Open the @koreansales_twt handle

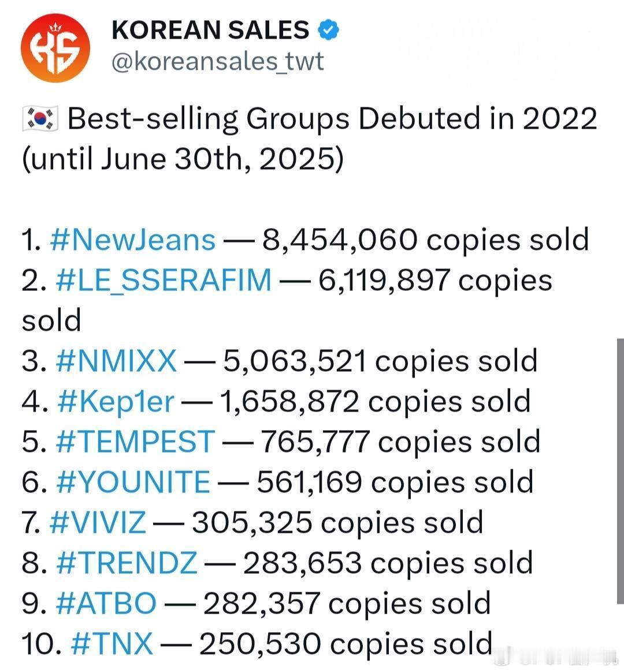point(217,61)
